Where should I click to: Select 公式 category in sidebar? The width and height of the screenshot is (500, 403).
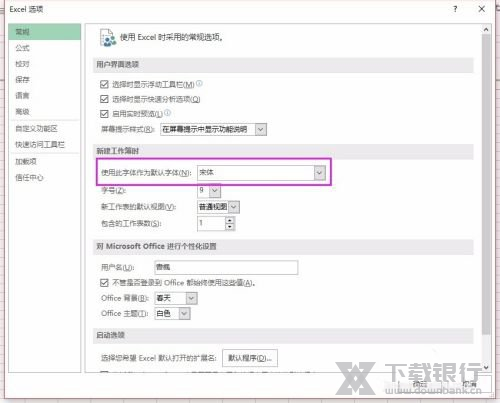(x=45, y=48)
